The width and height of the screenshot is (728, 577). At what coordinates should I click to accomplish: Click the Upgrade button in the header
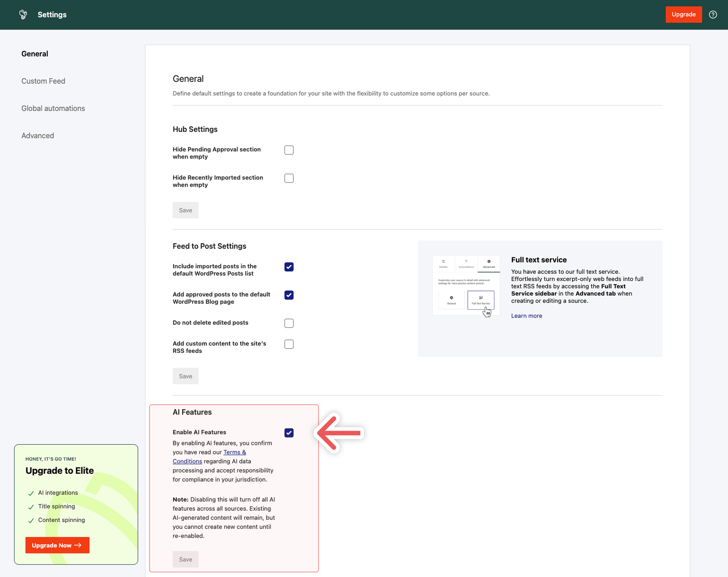click(x=683, y=15)
